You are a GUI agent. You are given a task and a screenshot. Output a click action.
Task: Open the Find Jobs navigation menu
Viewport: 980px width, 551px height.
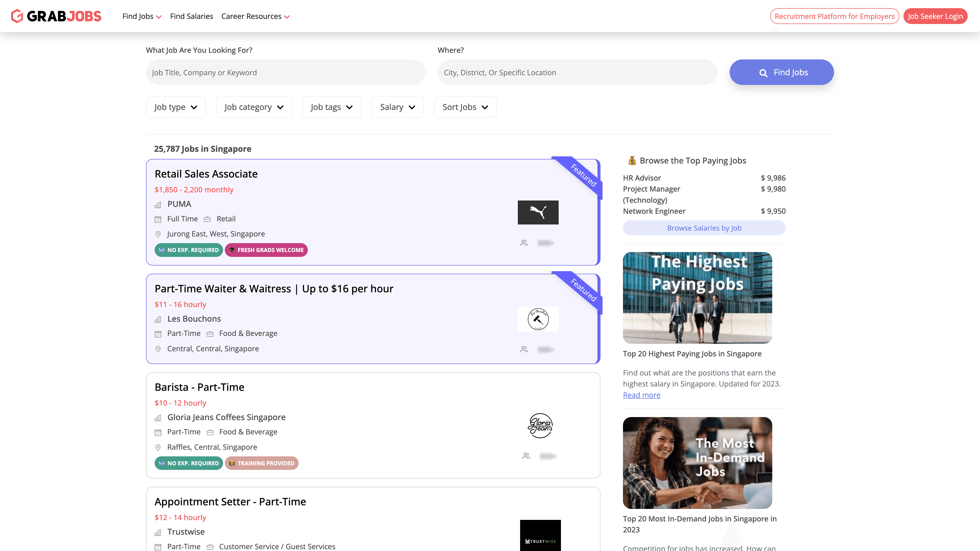pyautogui.click(x=142, y=16)
